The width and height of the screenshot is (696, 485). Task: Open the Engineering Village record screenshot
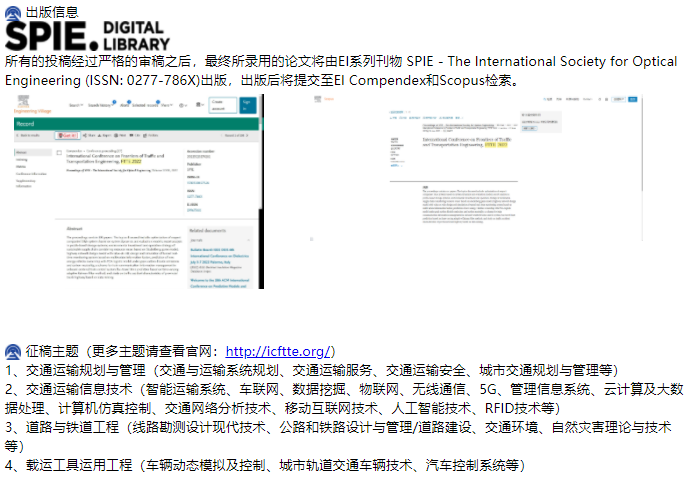pyautogui.click(x=138, y=191)
